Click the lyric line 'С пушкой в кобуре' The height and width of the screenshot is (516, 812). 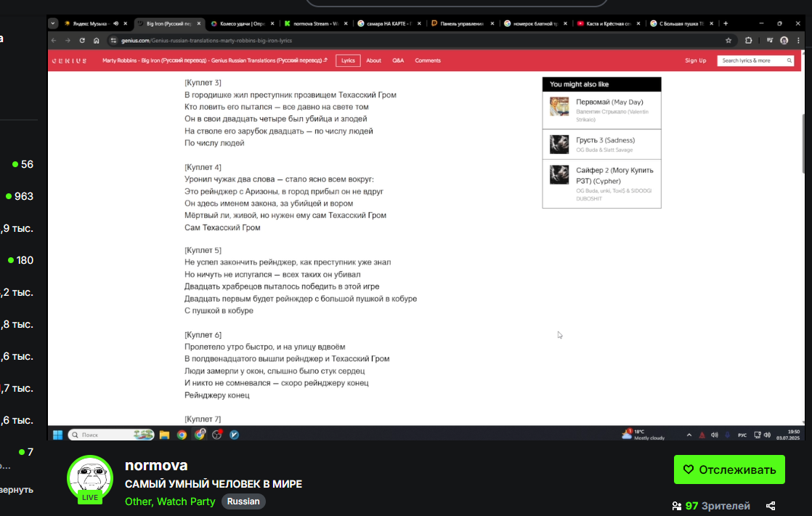(219, 311)
